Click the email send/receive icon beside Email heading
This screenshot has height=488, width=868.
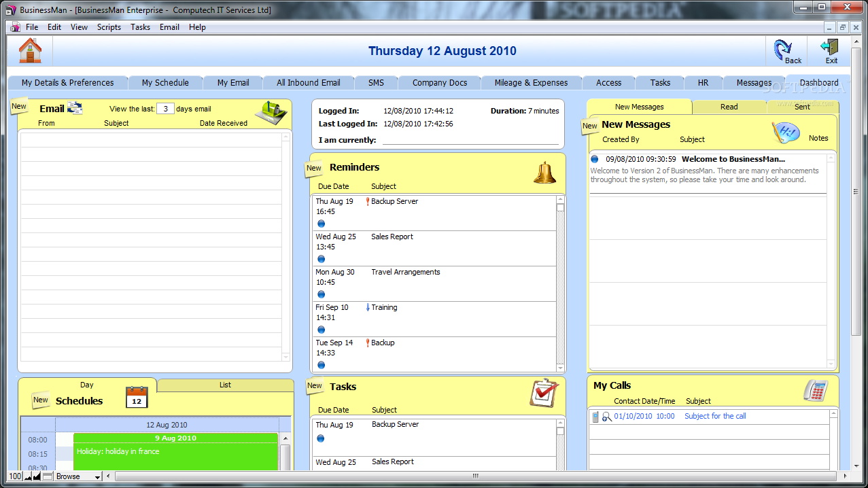[75, 107]
